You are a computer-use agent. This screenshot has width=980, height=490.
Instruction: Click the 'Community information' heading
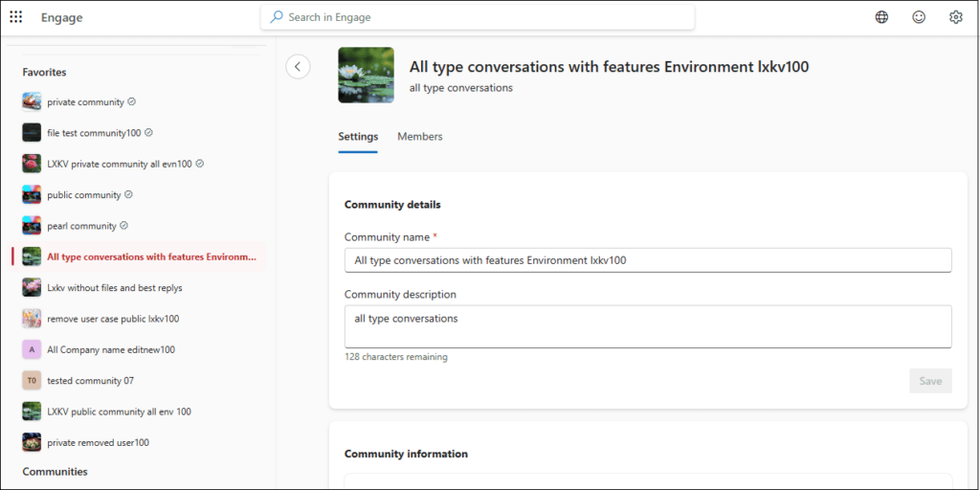click(406, 454)
